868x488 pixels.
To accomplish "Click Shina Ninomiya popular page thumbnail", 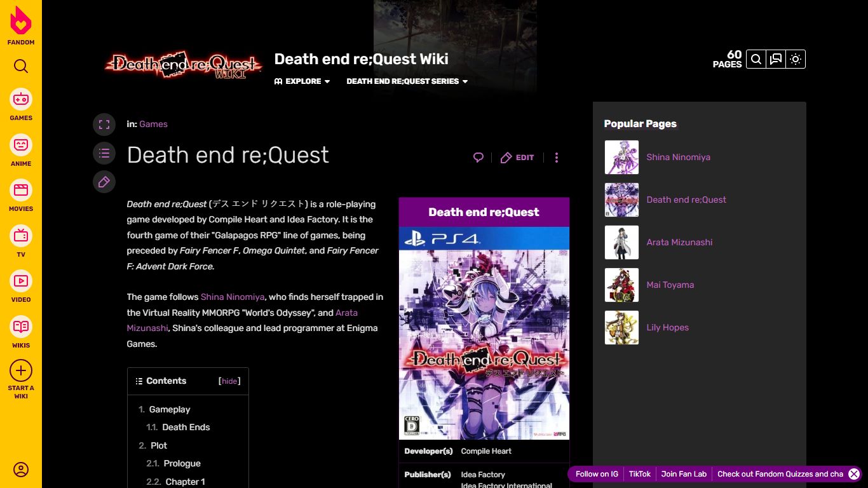I will click(621, 157).
